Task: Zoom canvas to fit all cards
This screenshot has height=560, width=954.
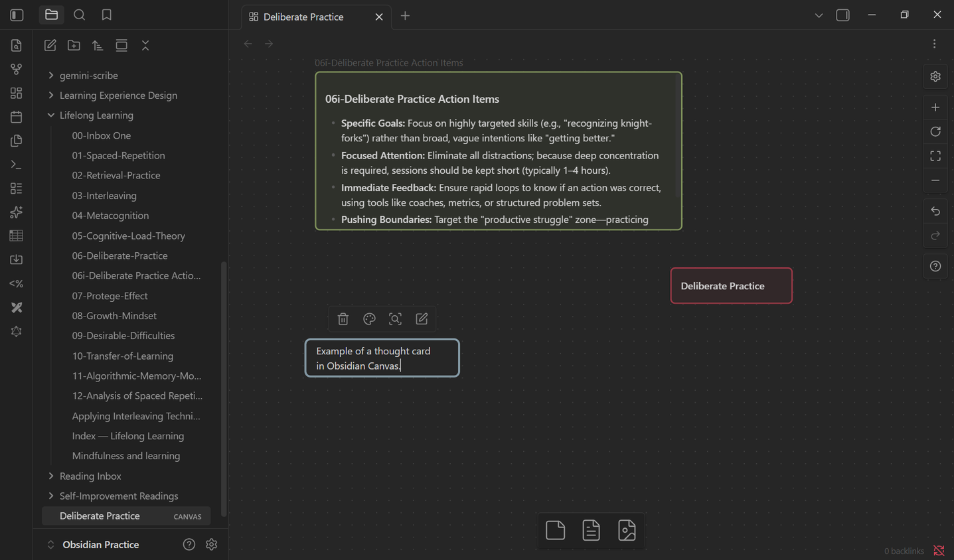Action: 935,156
